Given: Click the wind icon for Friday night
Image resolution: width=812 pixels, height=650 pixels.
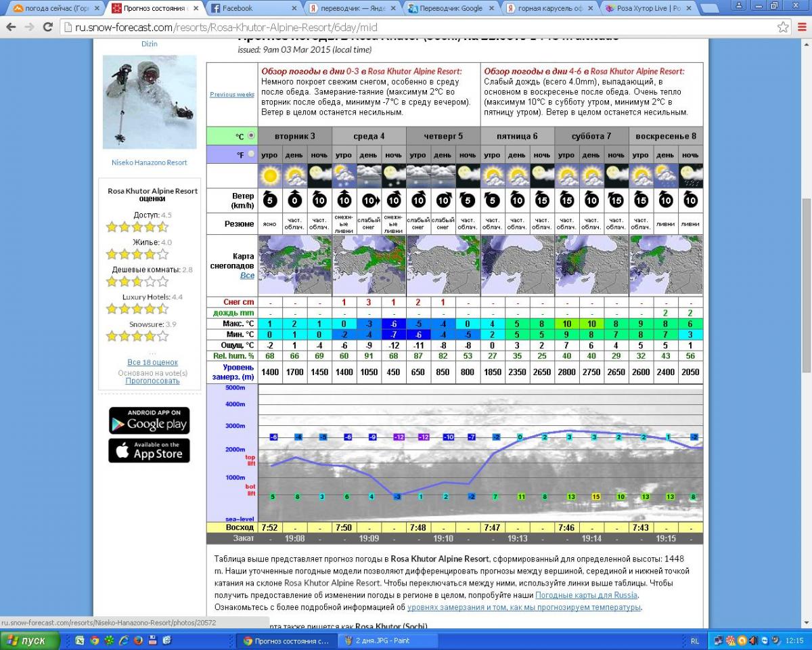Looking at the screenshot, I should point(541,200).
